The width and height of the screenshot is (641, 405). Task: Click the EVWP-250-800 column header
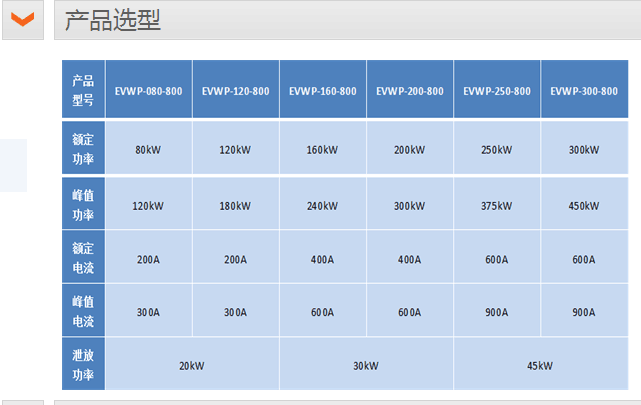(x=497, y=91)
